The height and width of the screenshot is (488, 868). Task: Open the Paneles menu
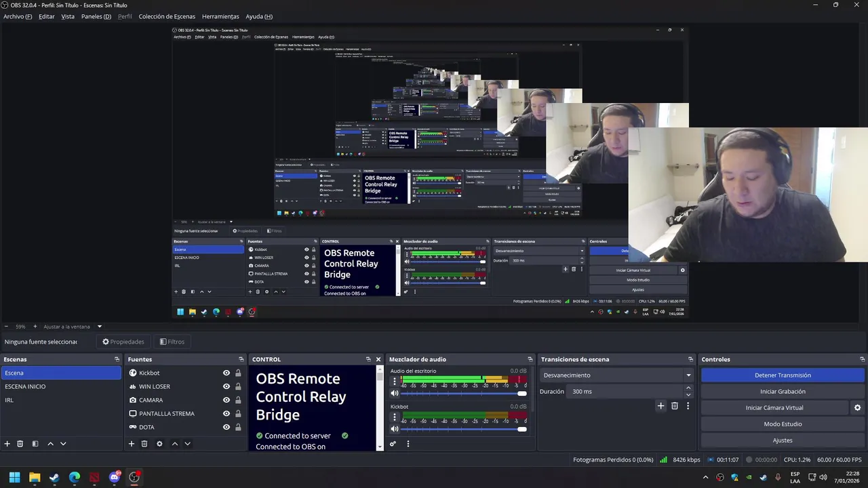tap(96, 16)
